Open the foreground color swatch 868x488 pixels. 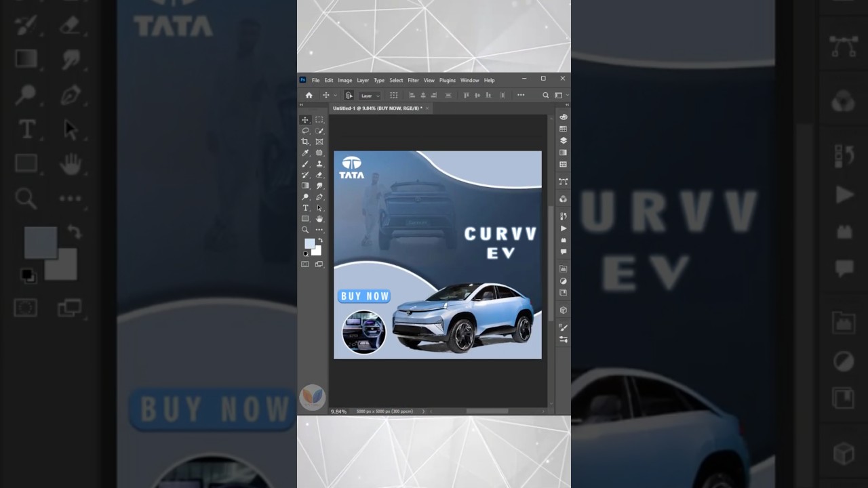309,243
